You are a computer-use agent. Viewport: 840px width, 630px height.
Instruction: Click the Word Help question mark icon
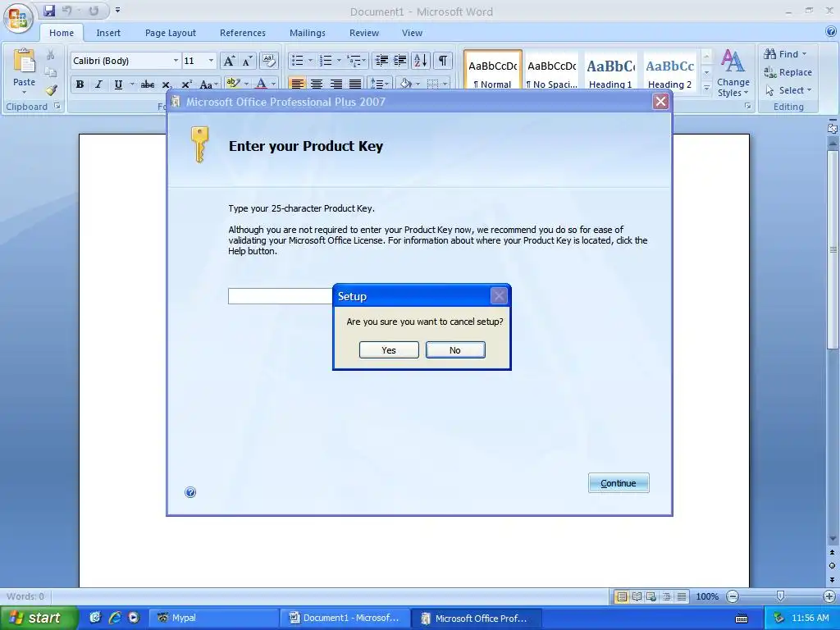(x=832, y=32)
